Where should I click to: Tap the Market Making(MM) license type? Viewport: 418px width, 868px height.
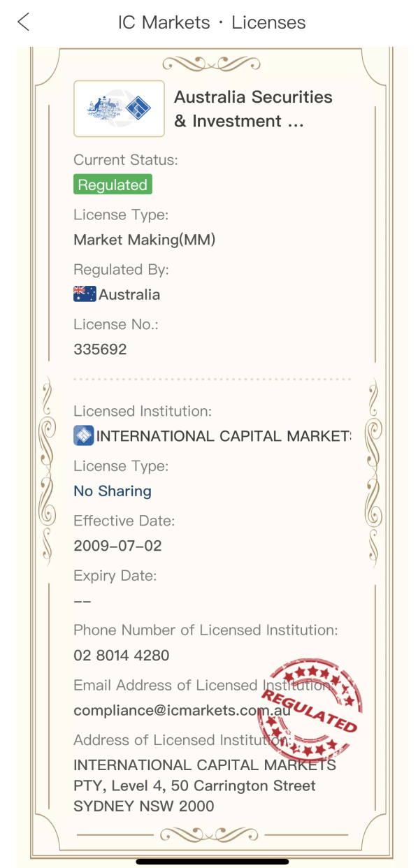click(x=145, y=240)
